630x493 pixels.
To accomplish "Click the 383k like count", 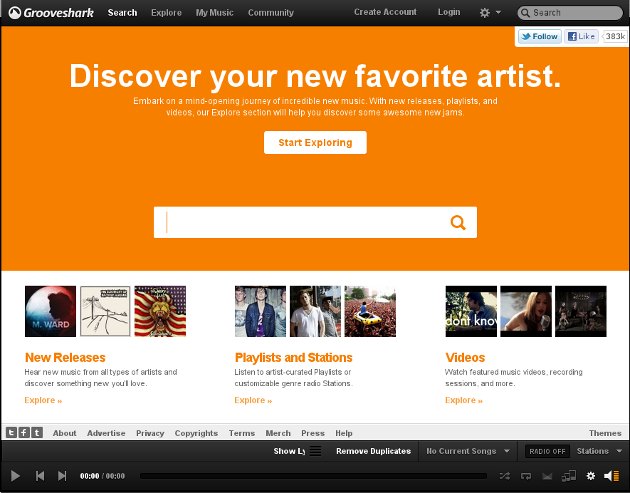I will tap(614, 37).
